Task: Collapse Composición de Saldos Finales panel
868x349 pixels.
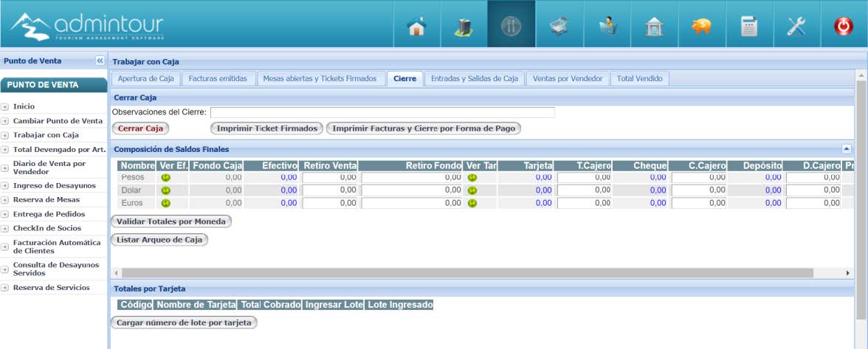Action: coord(846,149)
